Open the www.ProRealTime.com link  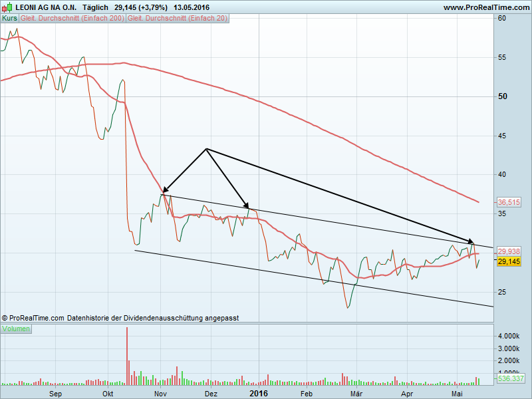(486, 7)
